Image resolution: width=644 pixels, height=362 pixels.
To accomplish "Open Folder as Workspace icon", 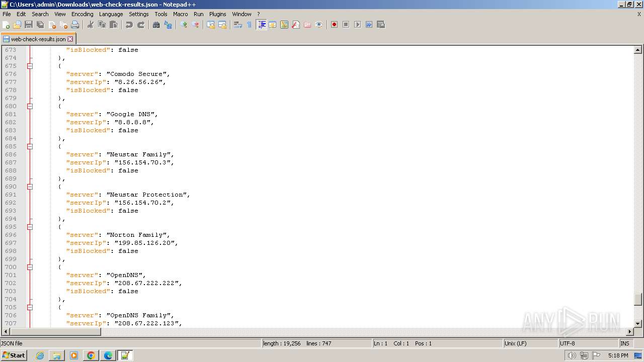I will point(307,25).
